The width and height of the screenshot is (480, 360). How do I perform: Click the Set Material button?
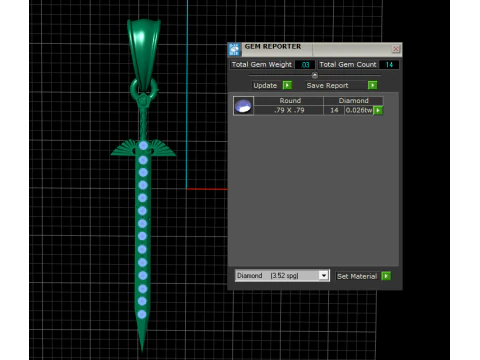coord(357,276)
